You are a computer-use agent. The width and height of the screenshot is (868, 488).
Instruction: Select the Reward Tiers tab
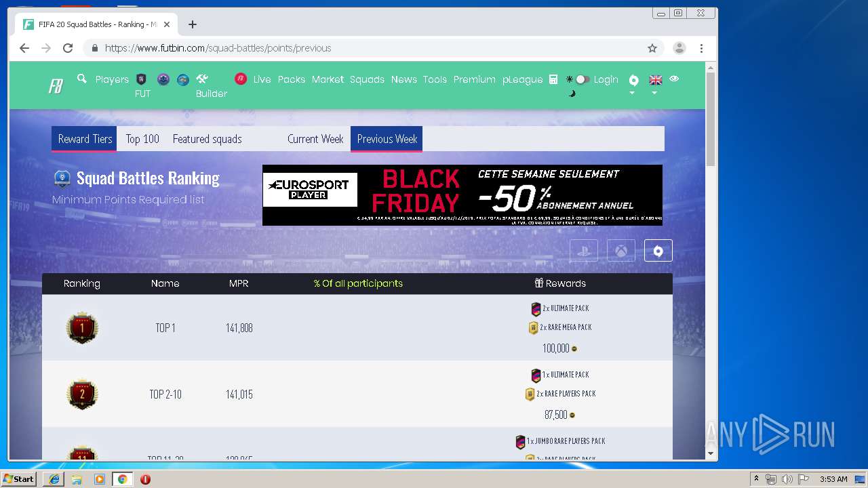pyautogui.click(x=85, y=139)
